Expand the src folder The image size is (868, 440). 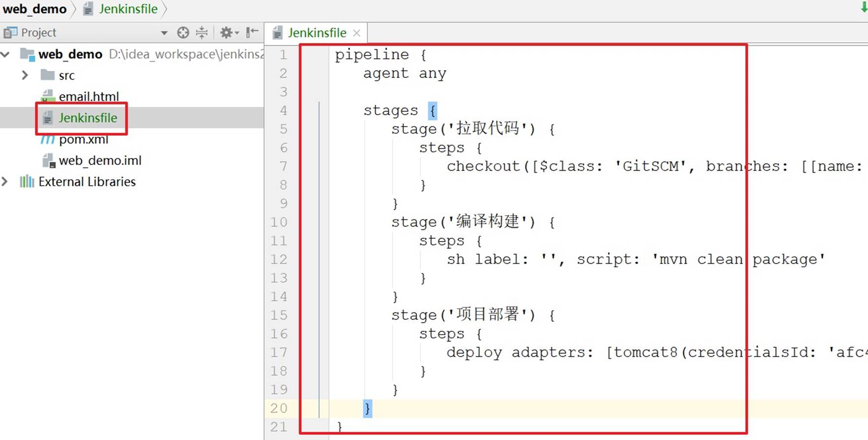tap(25, 75)
